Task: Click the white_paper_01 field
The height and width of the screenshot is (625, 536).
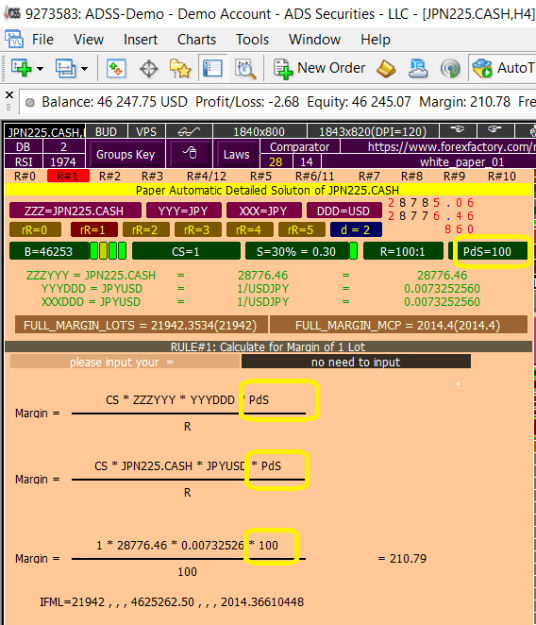Action: tap(428, 162)
